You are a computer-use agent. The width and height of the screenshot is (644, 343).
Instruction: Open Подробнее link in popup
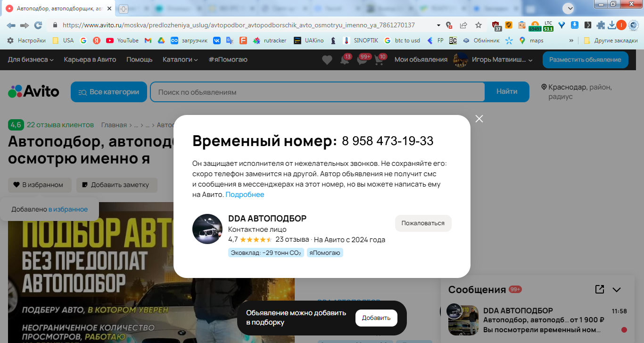click(x=245, y=195)
